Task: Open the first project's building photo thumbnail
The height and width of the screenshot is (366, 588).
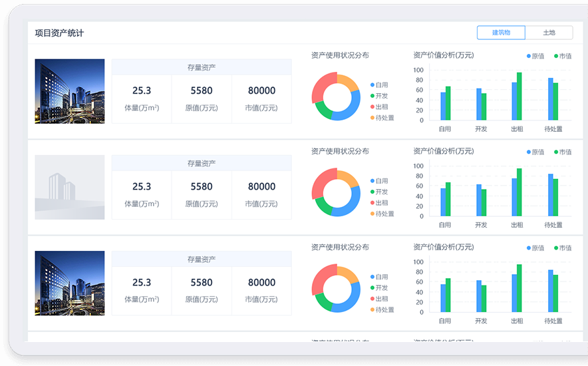Action: [70, 91]
